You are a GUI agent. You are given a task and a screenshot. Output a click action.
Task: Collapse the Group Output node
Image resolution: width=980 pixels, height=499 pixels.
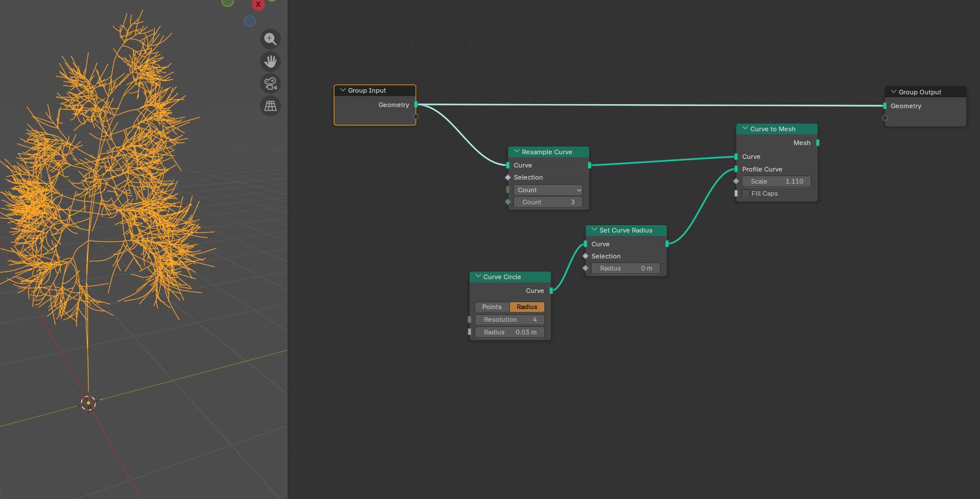point(894,92)
